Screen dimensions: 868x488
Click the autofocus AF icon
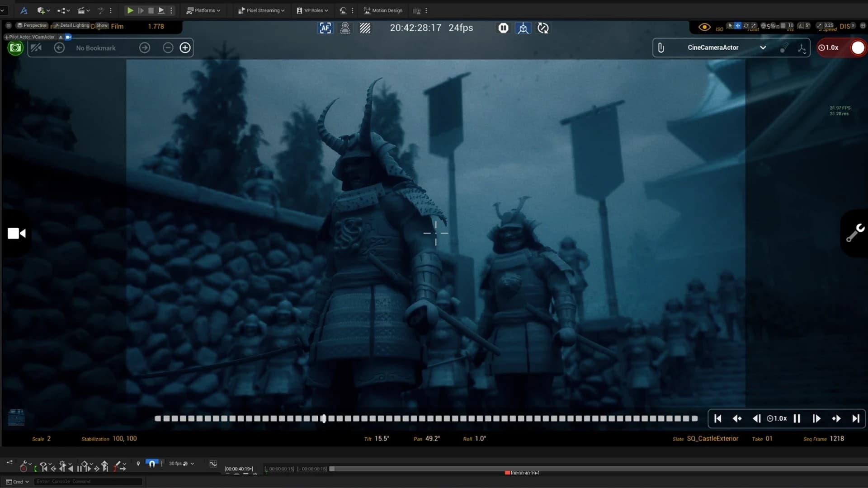point(325,28)
